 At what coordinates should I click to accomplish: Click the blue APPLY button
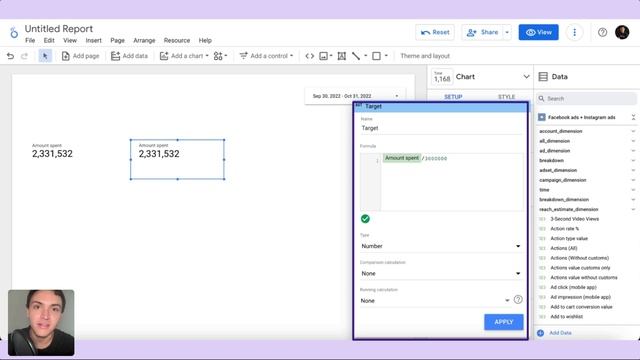[504, 322]
